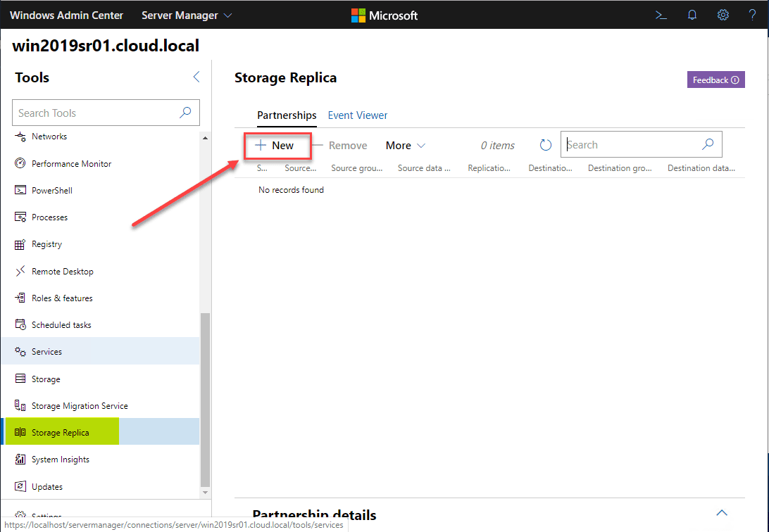769x532 pixels.
Task: Open Scheduled tasks tool
Action: click(x=61, y=325)
